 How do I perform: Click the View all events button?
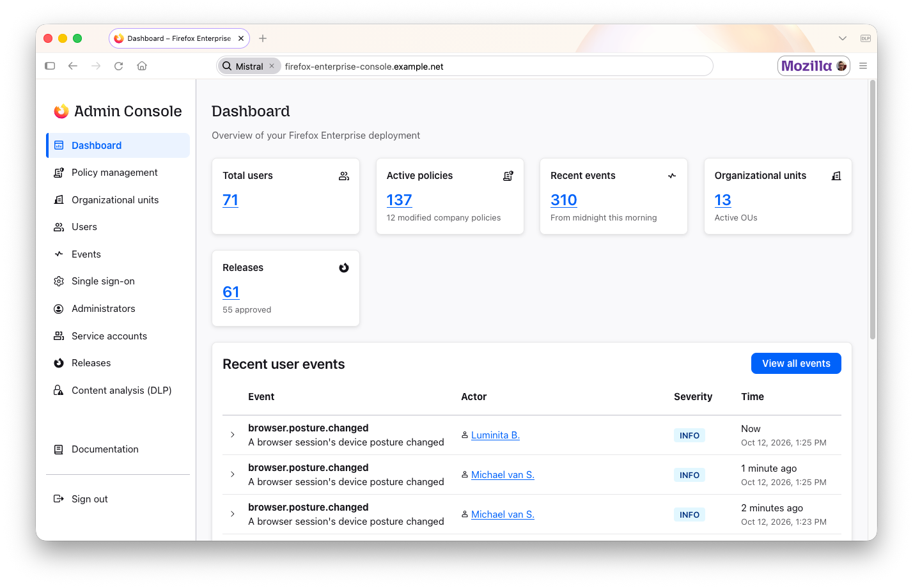click(796, 363)
